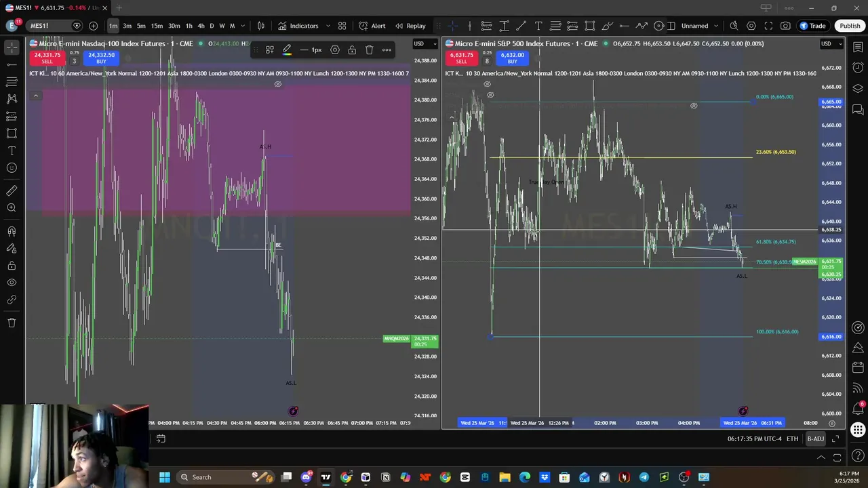Click the S&P chart BUY 6,632.00 button
Screen dimensions: 868x488
512,58
